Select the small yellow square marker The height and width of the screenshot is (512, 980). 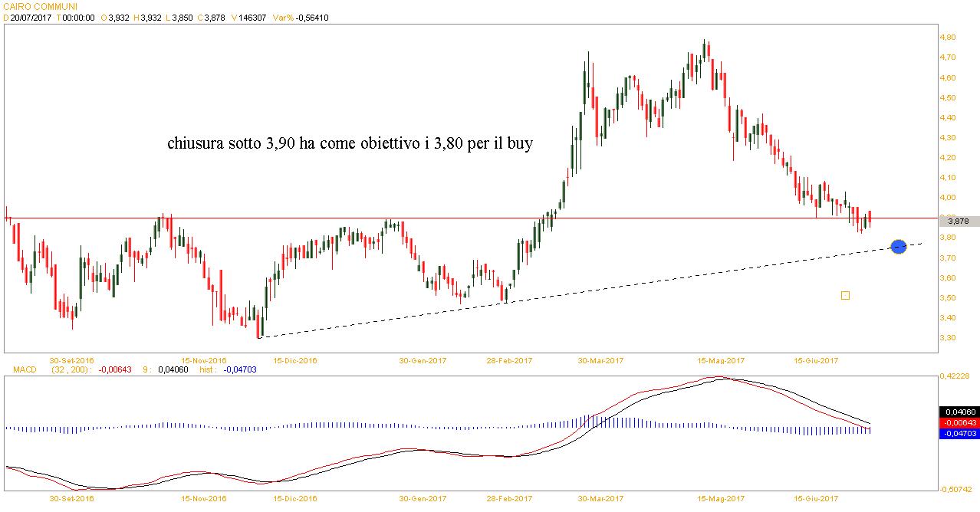[845, 295]
